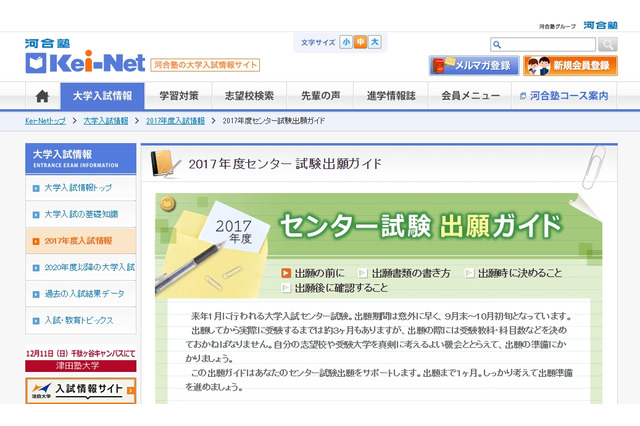Image resolution: width=640 pixels, height=426 pixels.
Task: Click the arrow icon beside 入試・教育トピックス
Action: [x=36, y=321]
